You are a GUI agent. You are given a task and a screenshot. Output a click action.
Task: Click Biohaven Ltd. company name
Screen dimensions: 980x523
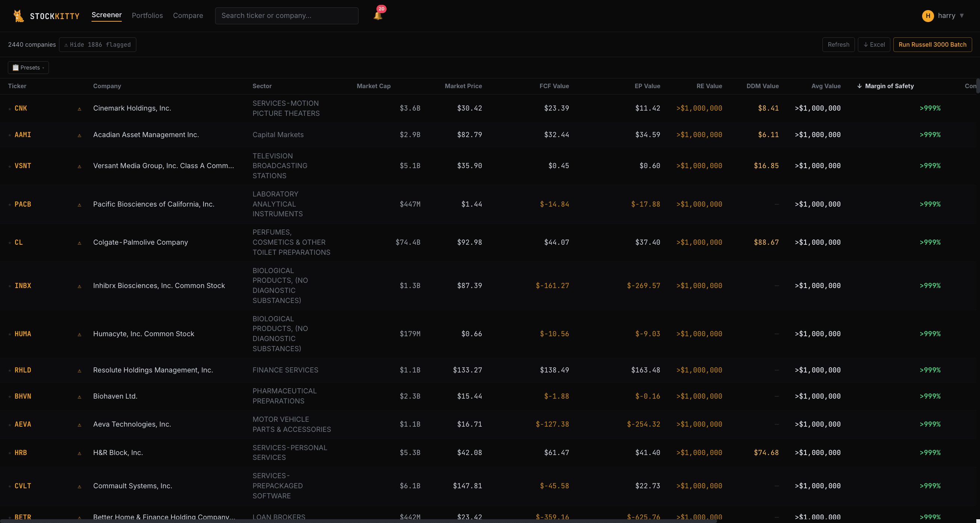tap(115, 396)
